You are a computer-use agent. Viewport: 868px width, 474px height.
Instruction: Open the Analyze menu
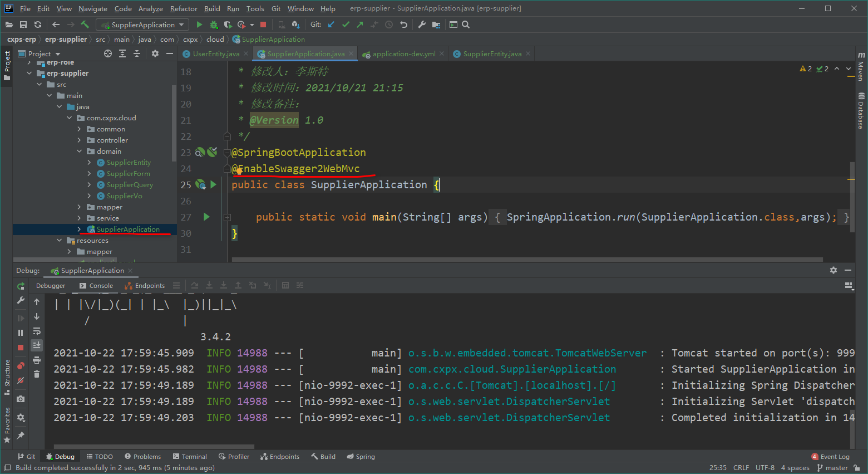[151, 8]
